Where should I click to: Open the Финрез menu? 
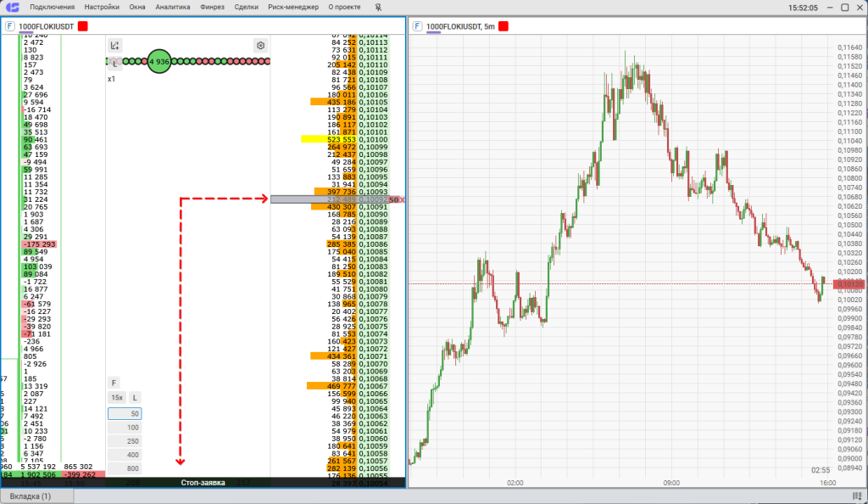[x=212, y=7]
